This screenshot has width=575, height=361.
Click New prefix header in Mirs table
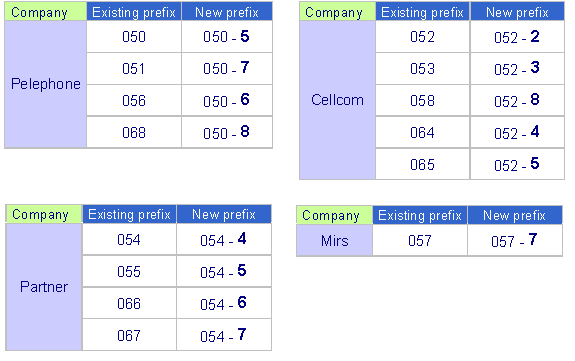pyautogui.click(x=515, y=215)
